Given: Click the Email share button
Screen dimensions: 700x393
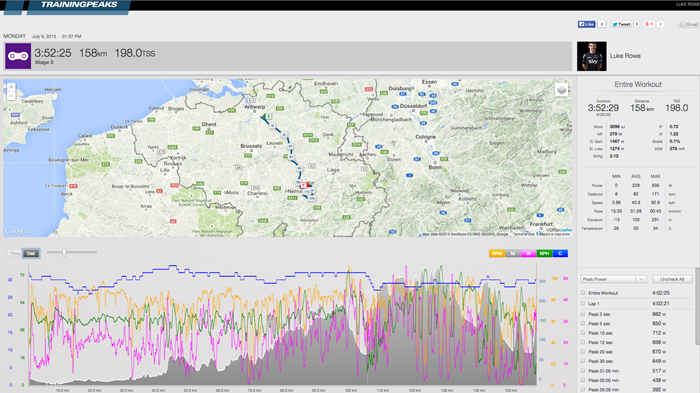Looking at the screenshot, I should click(689, 24).
